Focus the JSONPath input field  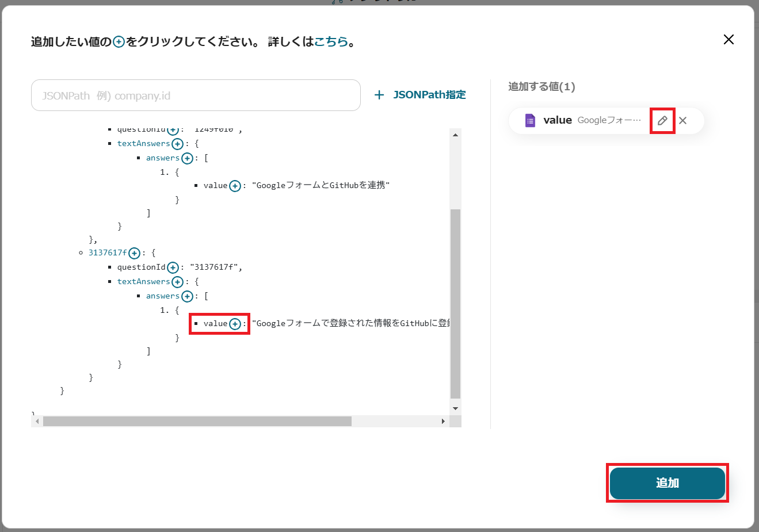(196, 95)
